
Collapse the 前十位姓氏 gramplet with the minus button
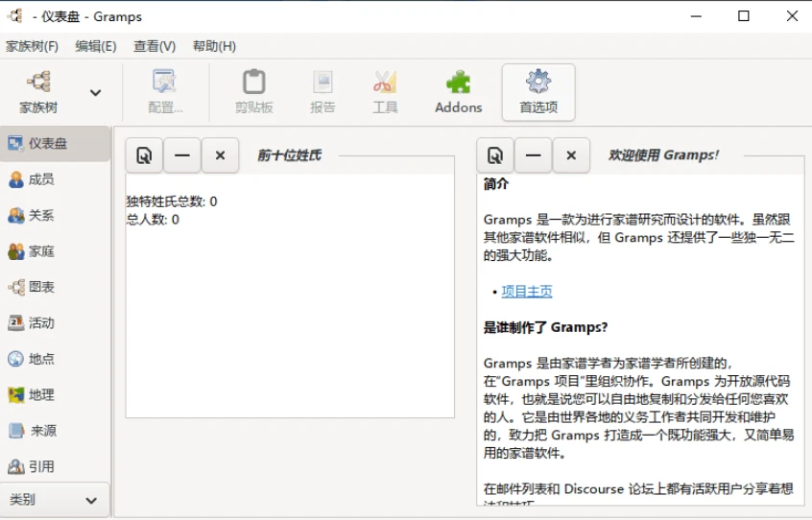tap(181, 155)
